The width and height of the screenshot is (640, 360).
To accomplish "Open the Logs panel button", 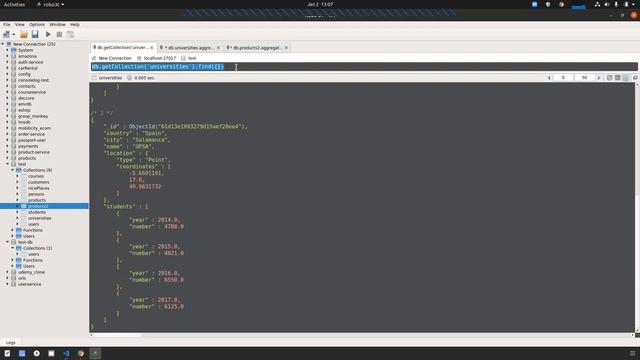I will [11, 342].
